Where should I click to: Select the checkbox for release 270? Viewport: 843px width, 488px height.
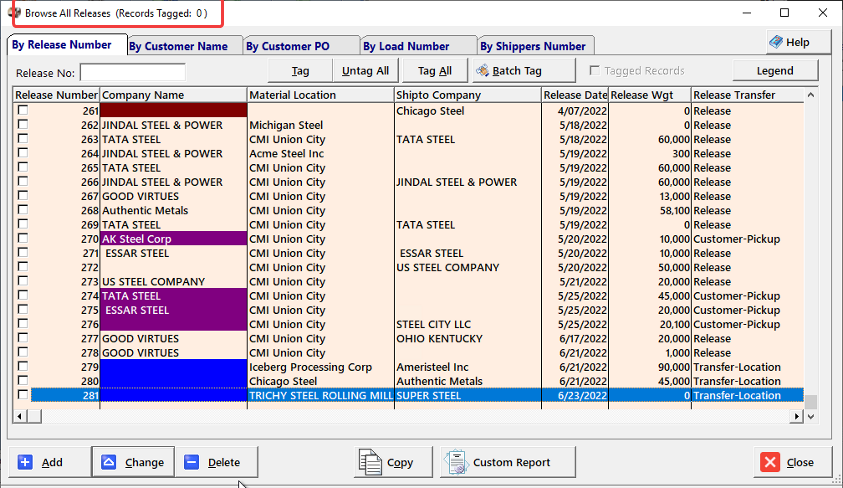click(23, 238)
